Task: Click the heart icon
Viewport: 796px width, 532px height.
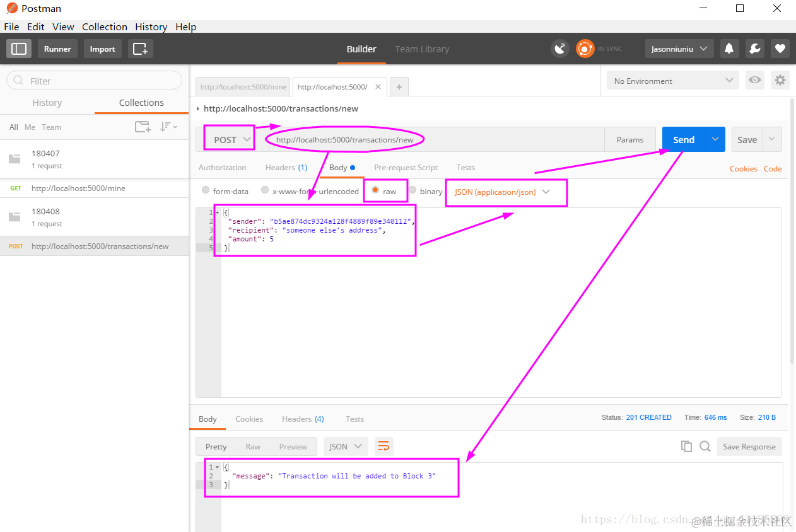Action: (780, 49)
